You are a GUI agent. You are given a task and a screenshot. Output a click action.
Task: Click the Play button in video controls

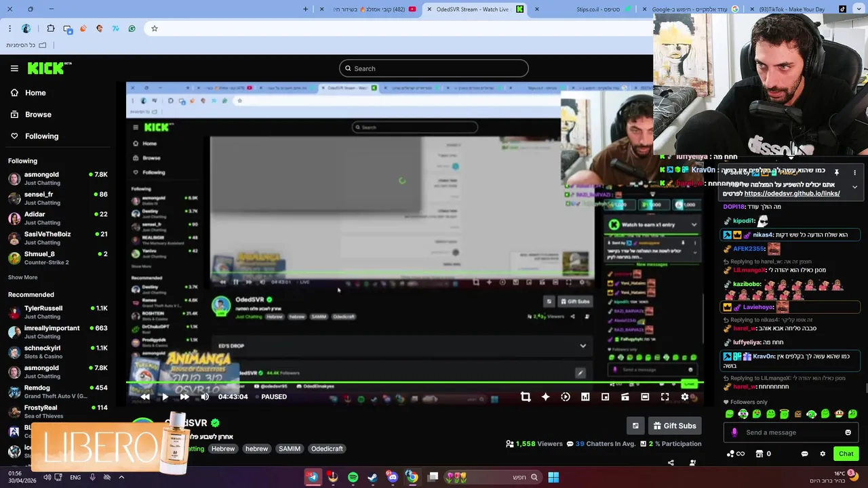pyautogui.click(x=164, y=397)
